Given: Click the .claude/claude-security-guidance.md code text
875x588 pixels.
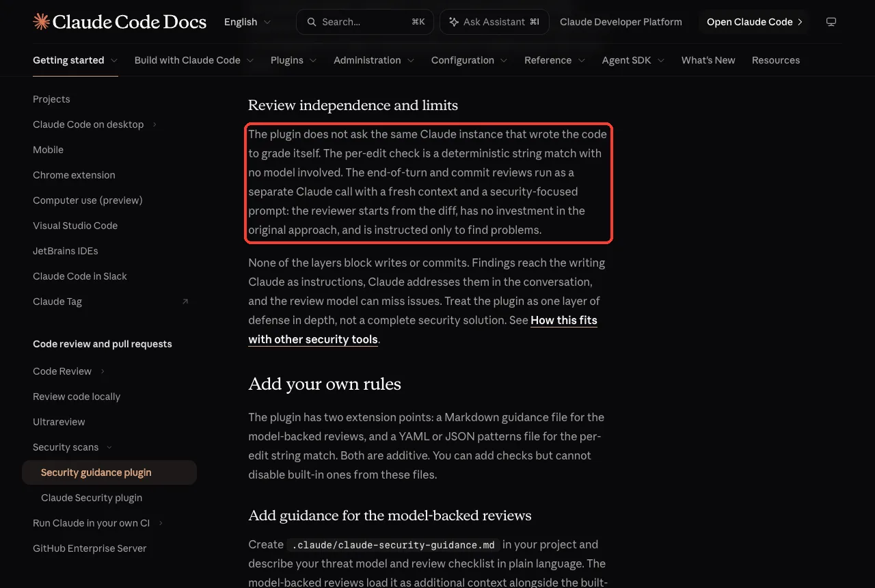Looking at the screenshot, I should click(x=393, y=545).
